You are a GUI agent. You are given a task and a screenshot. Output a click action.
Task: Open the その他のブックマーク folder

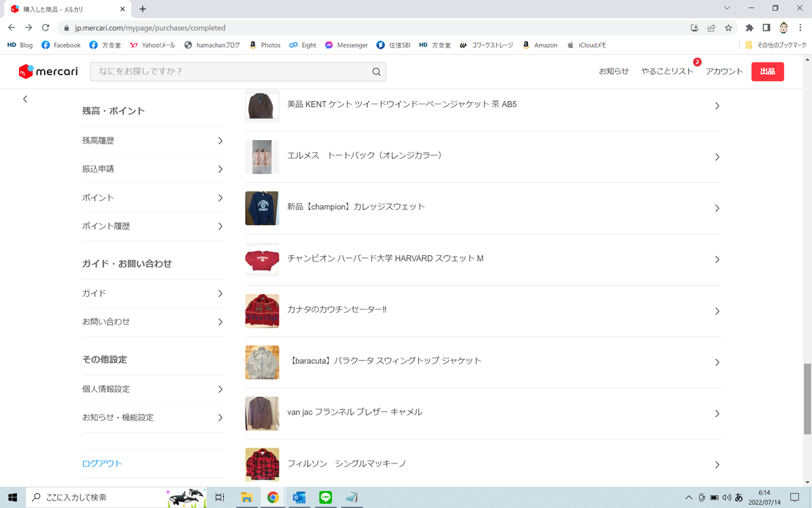click(775, 45)
